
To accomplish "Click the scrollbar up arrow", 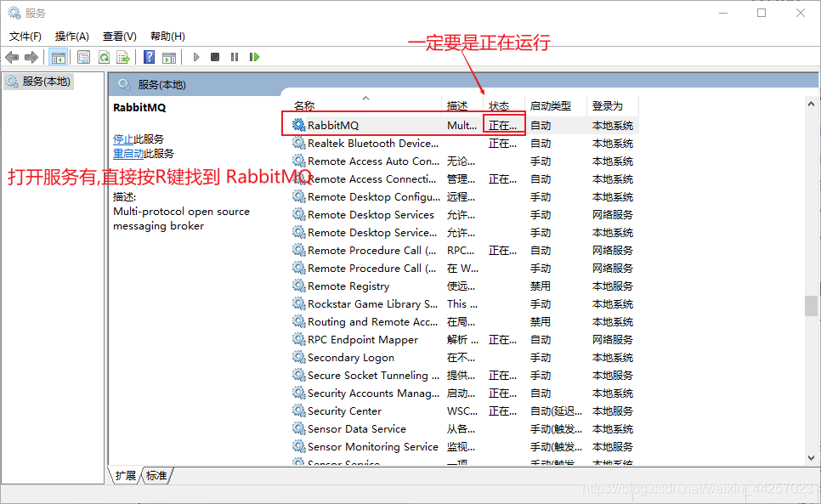I will pyautogui.click(x=811, y=104).
